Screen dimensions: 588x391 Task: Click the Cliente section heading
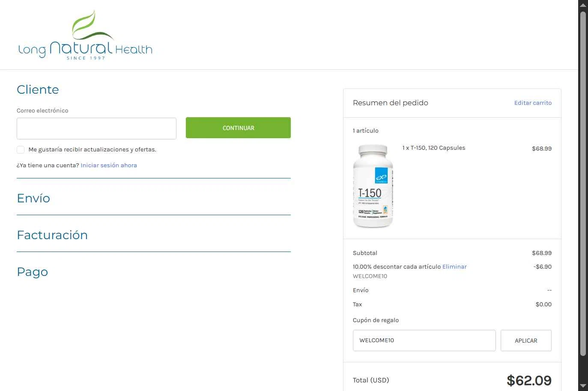[x=38, y=89]
